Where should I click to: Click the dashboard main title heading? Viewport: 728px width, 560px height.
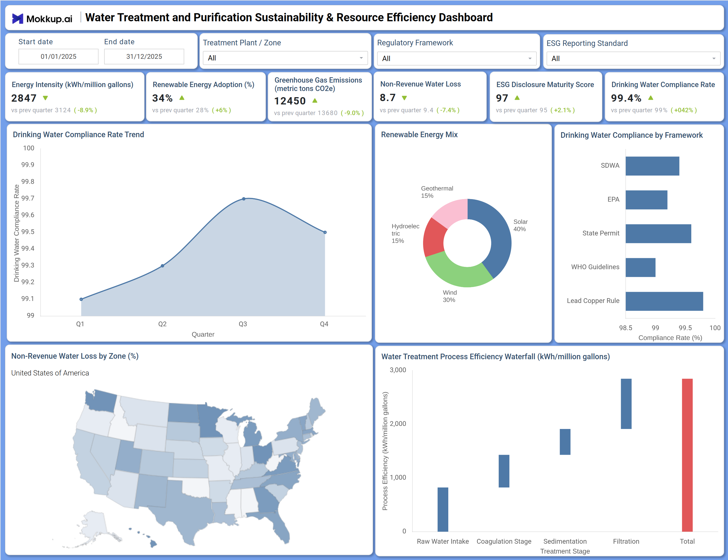tap(289, 17)
